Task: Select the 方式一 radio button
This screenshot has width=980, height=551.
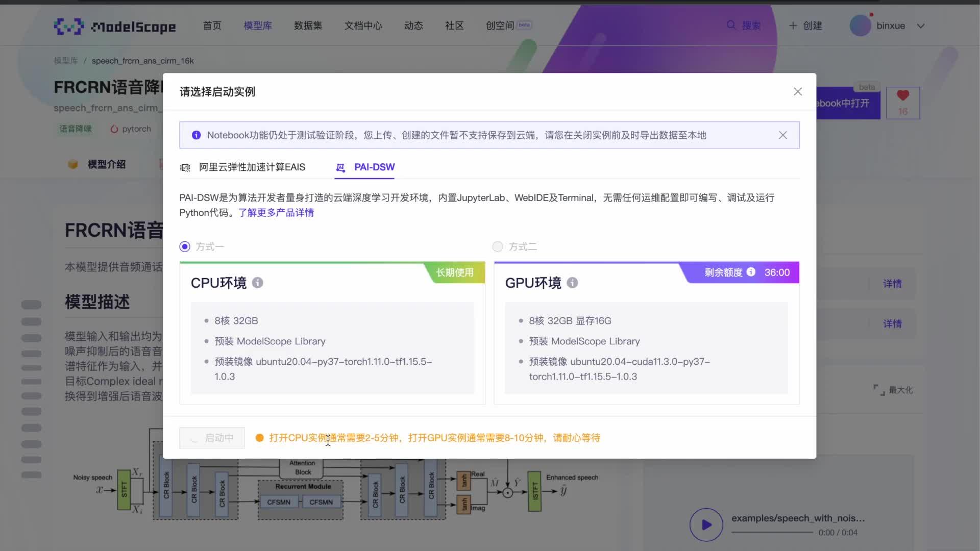Action: 185,247
